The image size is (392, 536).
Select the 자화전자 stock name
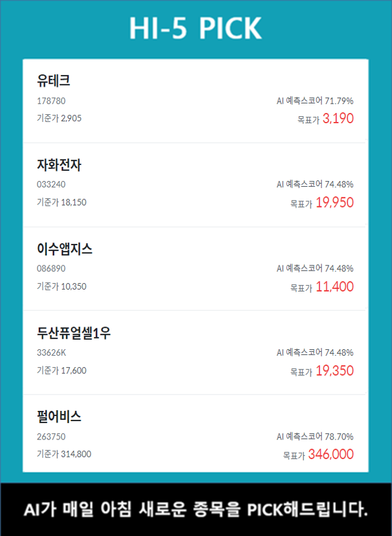point(59,165)
